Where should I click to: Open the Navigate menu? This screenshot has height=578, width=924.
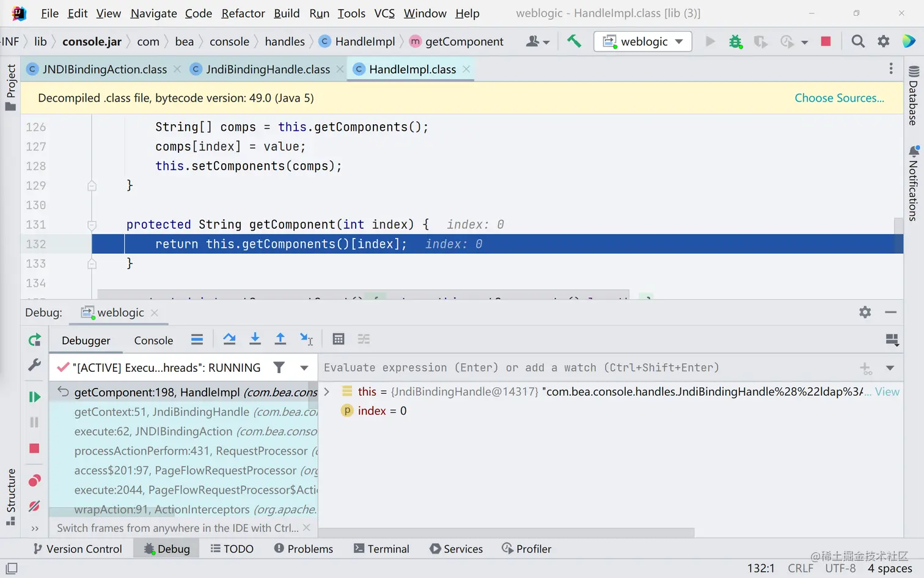(x=153, y=13)
